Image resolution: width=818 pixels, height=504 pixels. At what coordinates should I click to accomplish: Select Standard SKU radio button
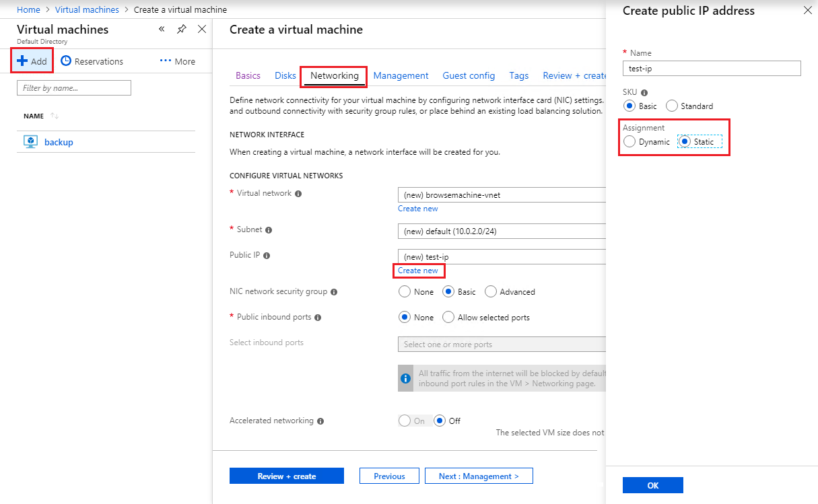point(672,106)
